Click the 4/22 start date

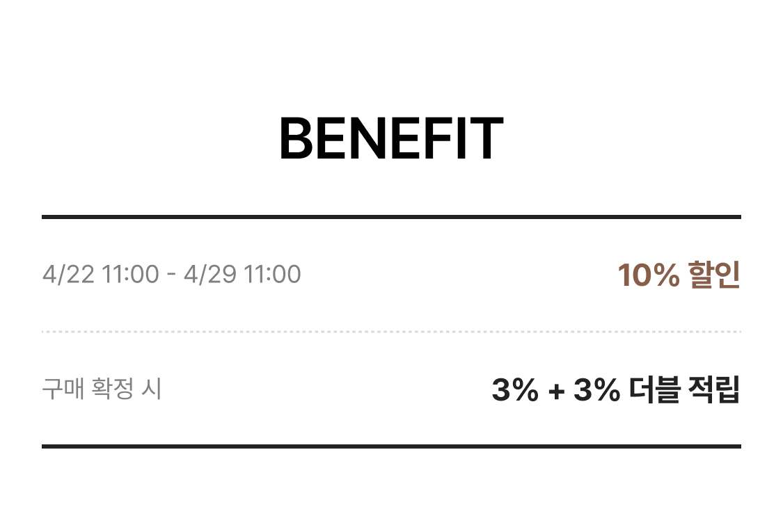tap(68, 274)
